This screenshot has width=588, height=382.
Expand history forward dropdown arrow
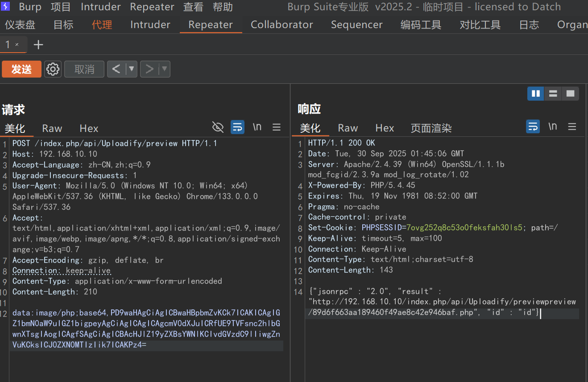click(x=164, y=69)
